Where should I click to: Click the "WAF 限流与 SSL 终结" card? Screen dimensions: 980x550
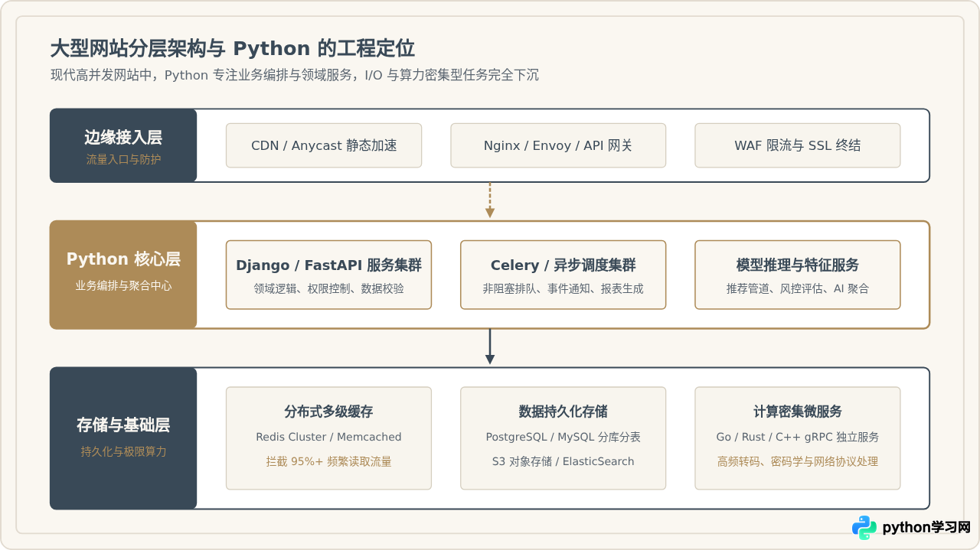(798, 145)
